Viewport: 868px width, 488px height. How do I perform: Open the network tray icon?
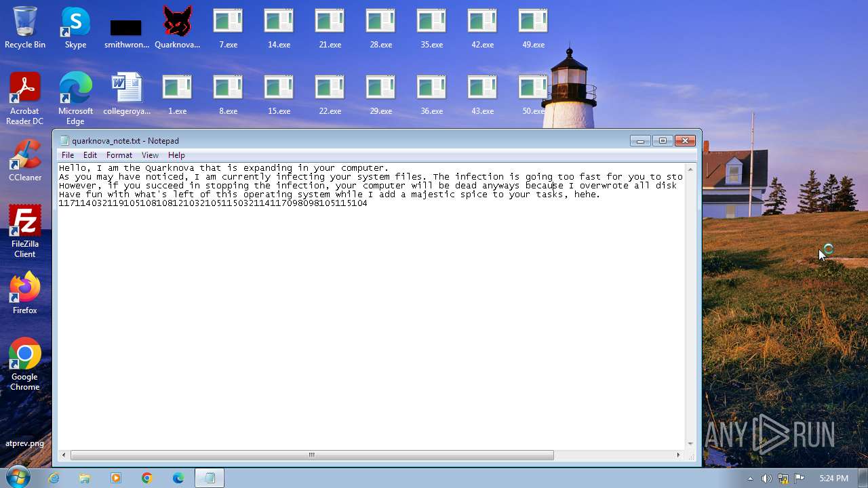click(783, 479)
